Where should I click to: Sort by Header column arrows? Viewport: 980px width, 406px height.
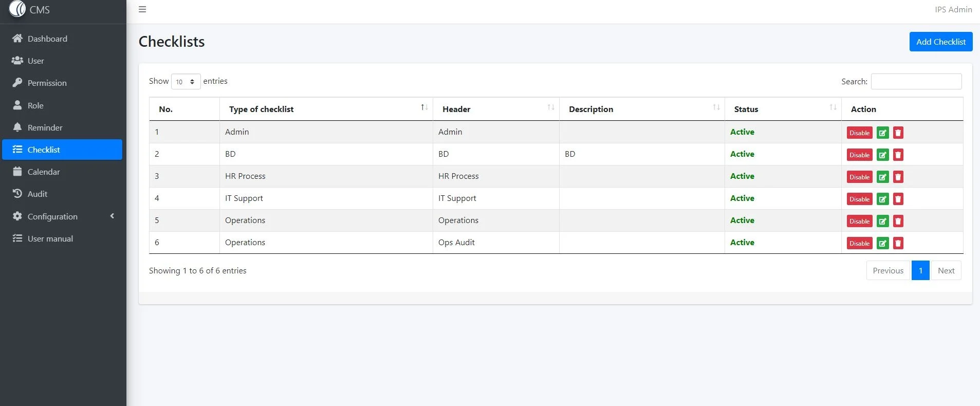tap(550, 107)
